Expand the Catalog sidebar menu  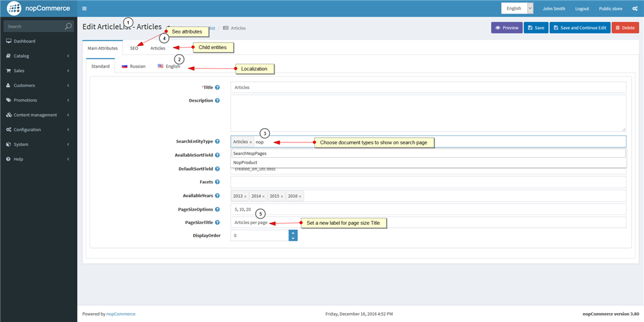tap(39, 56)
